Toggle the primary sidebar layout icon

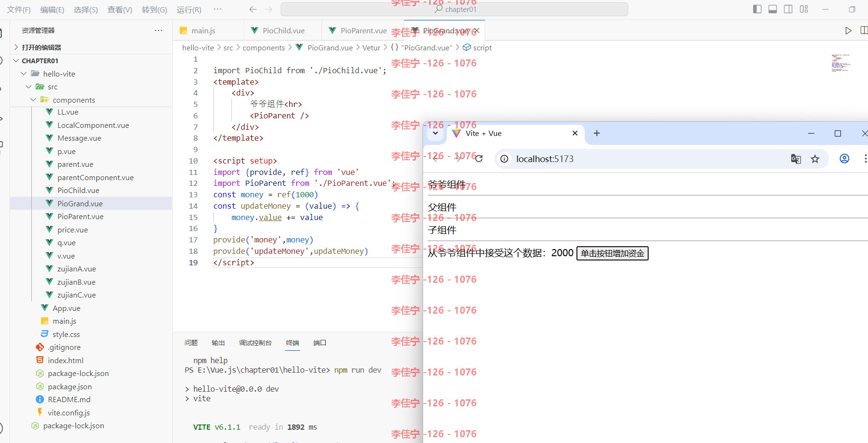757,9
